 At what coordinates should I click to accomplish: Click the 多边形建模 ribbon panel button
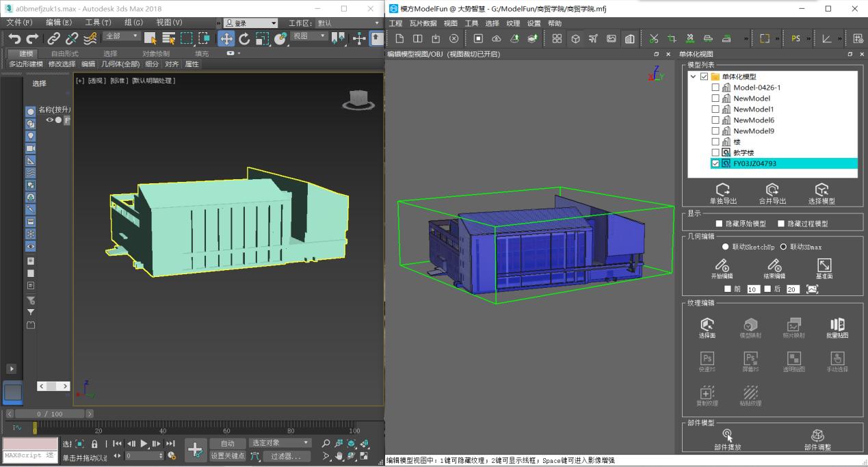(x=26, y=64)
